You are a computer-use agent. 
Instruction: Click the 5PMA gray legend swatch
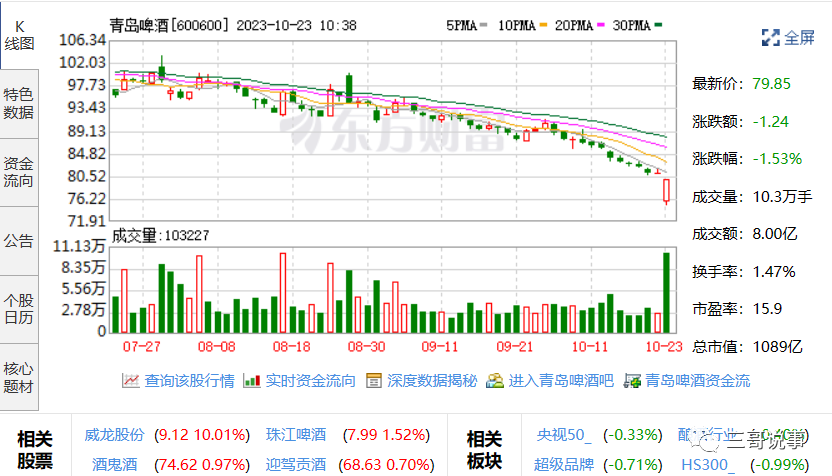(483, 25)
